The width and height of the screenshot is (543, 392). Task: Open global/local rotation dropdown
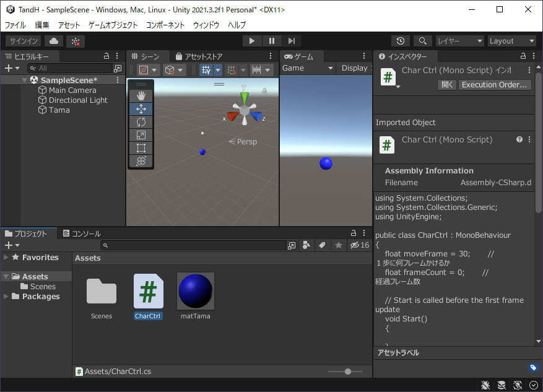click(173, 70)
